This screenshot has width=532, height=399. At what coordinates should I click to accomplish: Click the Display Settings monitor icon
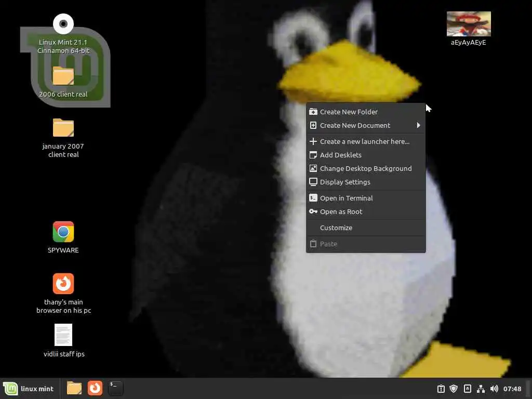click(313, 182)
